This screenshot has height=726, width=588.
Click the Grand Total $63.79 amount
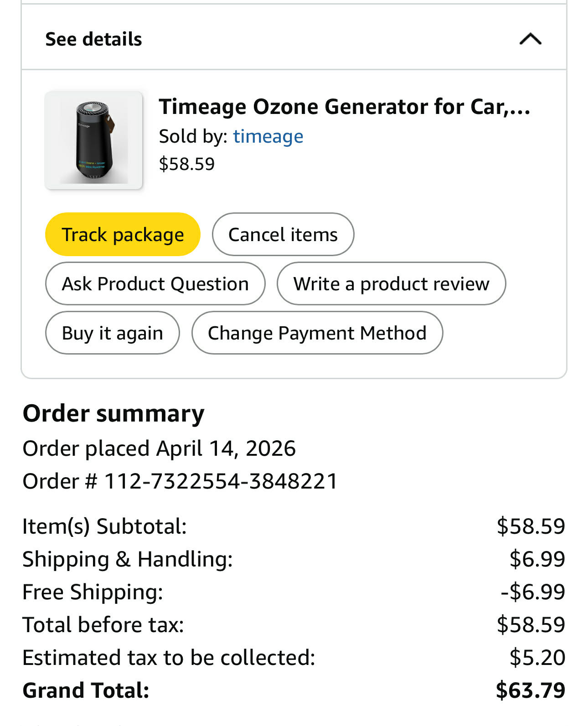[530, 690]
